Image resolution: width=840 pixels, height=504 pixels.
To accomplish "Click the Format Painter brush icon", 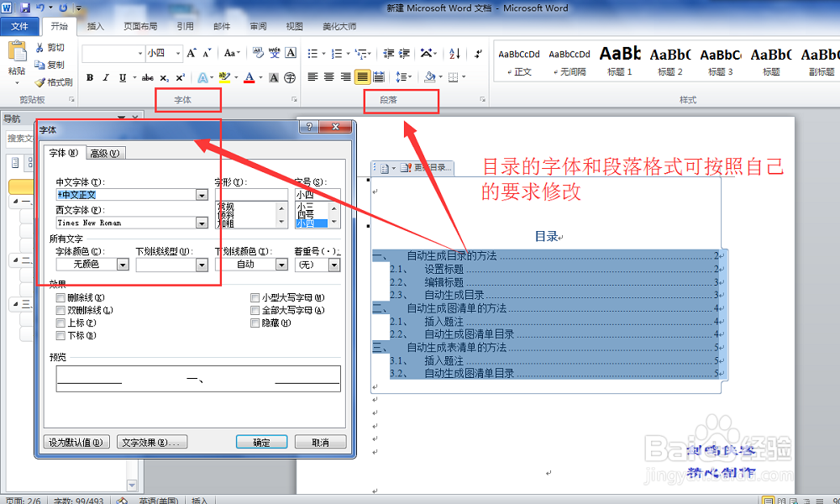I will coord(39,82).
